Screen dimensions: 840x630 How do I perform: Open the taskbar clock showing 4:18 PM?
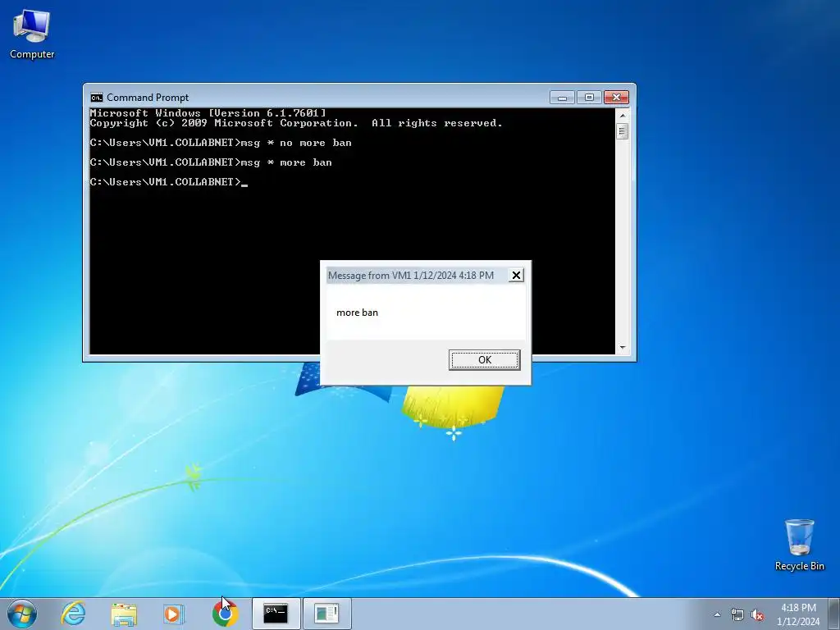coord(798,614)
